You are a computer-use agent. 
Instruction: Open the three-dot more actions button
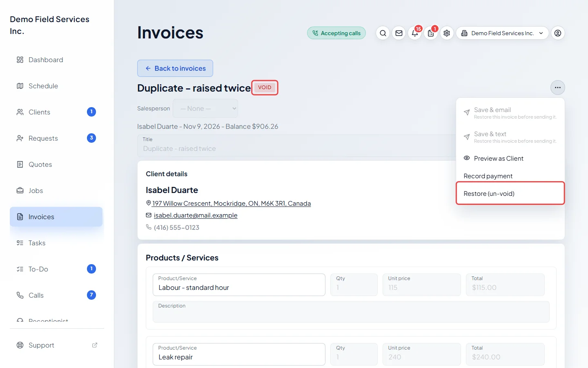click(558, 88)
